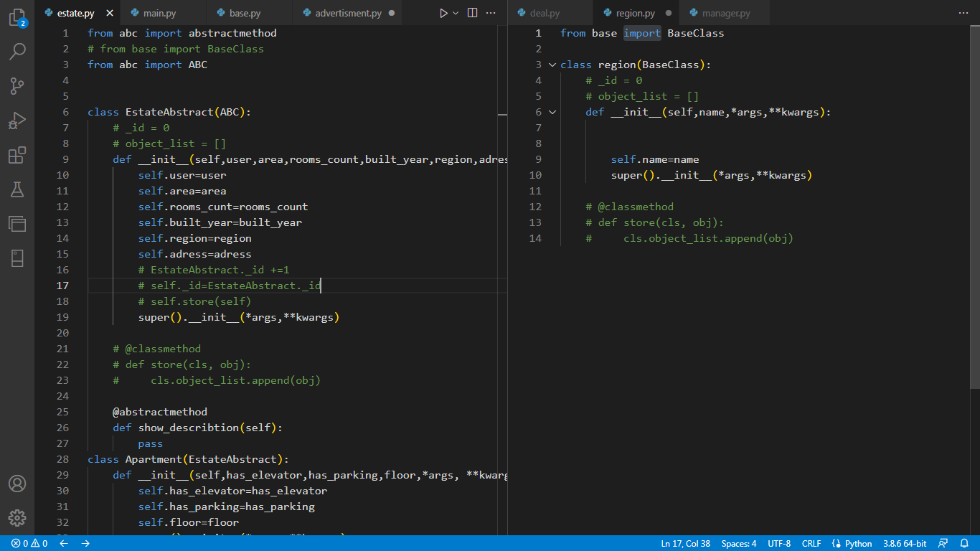The height and width of the screenshot is (551, 980).
Task: Open more actions for left editor group
Action: coord(491,13)
